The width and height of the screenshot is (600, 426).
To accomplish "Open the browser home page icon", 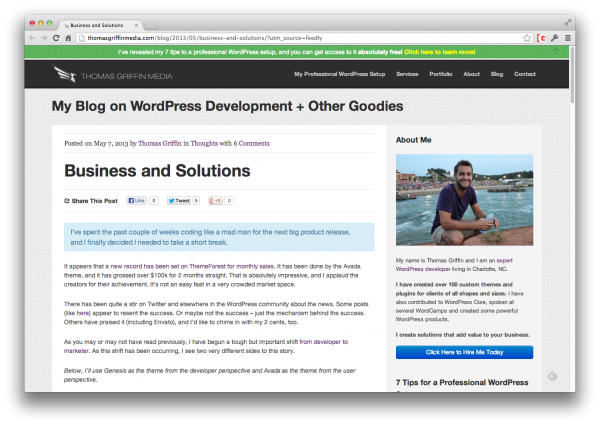I will click(68, 38).
